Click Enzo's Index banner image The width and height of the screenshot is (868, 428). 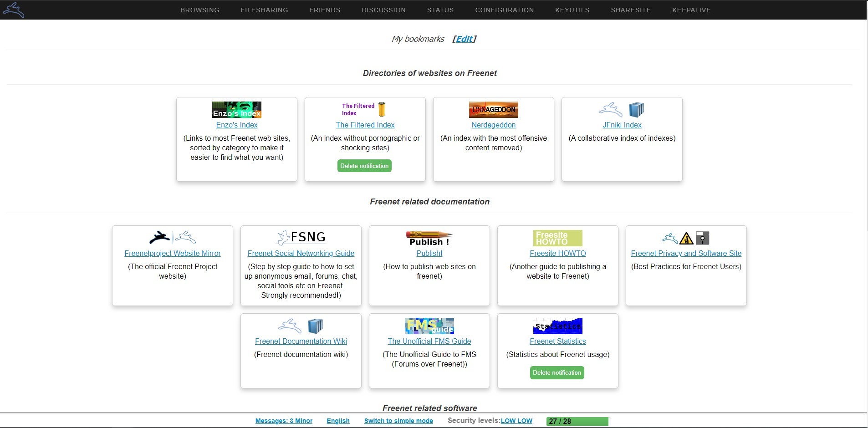[x=237, y=110]
